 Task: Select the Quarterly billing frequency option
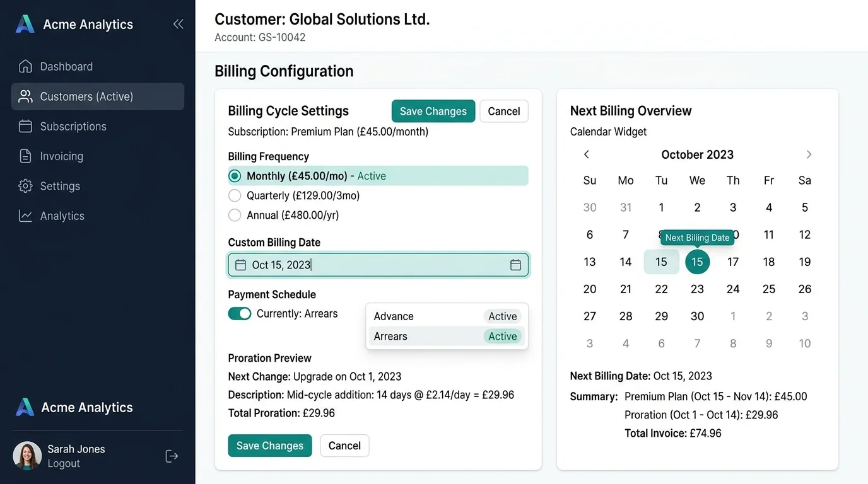(x=235, y=195)
